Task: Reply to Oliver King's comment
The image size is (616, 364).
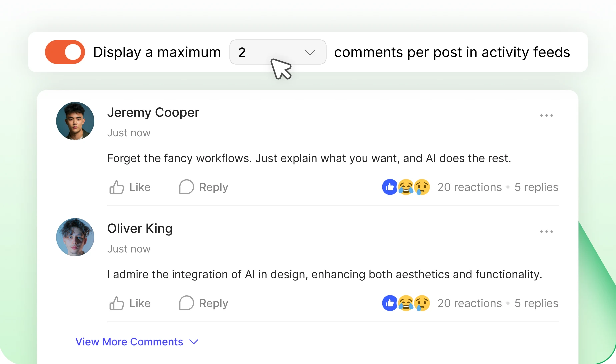Action: [x=203, y=303]
